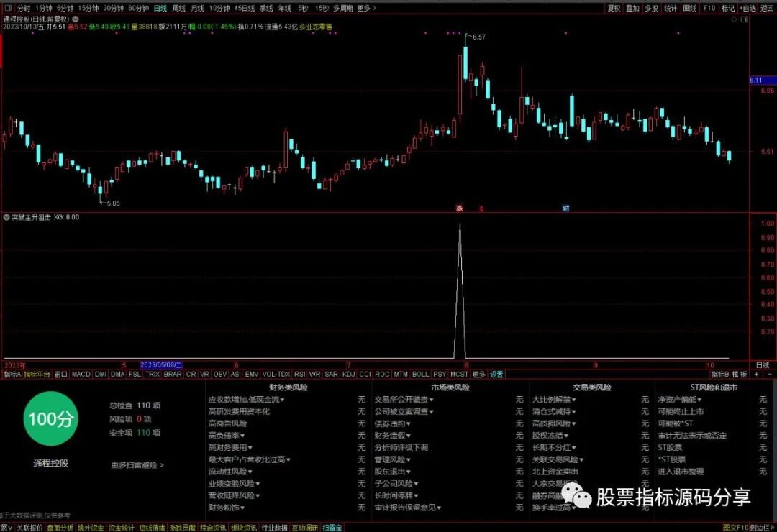Click the 标记 mark button
777x532 pixels.
click(x=728, y=9)
